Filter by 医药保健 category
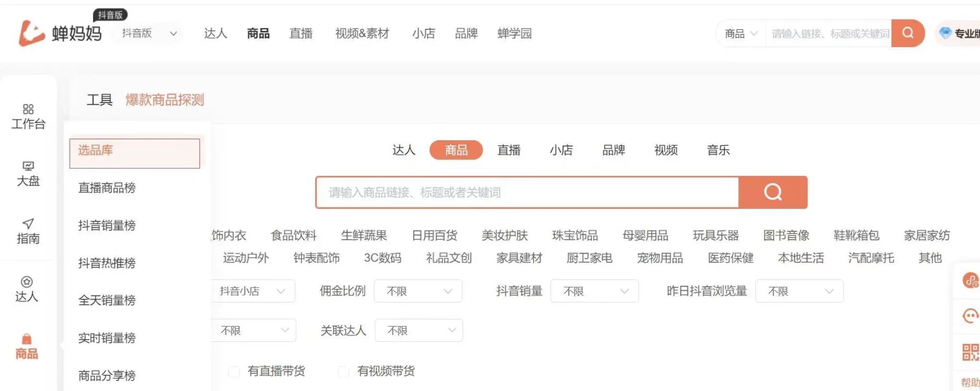 pos(730,258)
